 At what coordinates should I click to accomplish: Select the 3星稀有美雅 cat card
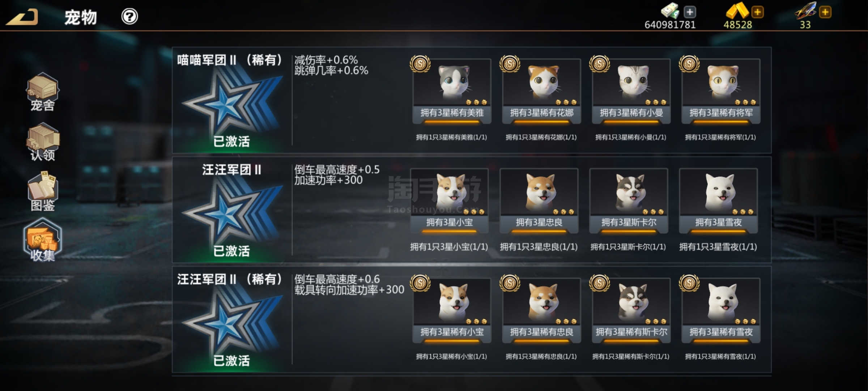(x=452, y=92)
